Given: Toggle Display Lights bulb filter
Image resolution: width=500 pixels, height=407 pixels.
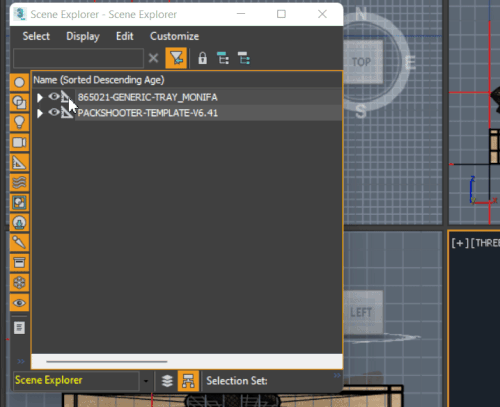Looking at the screenshot, I should coord(19,122).
